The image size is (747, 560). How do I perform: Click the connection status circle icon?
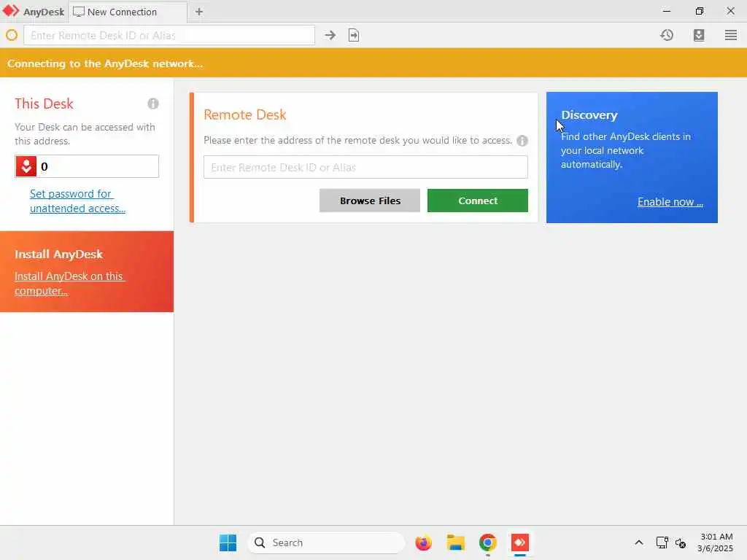(x=12, y=35)
